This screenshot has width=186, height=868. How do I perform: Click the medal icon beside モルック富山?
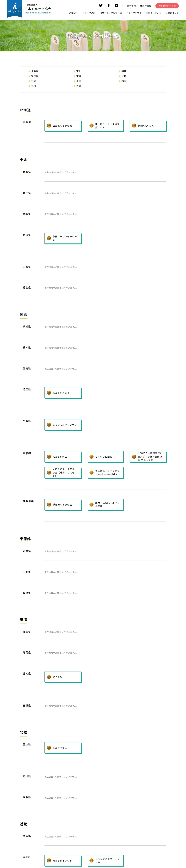click(49, 748)
